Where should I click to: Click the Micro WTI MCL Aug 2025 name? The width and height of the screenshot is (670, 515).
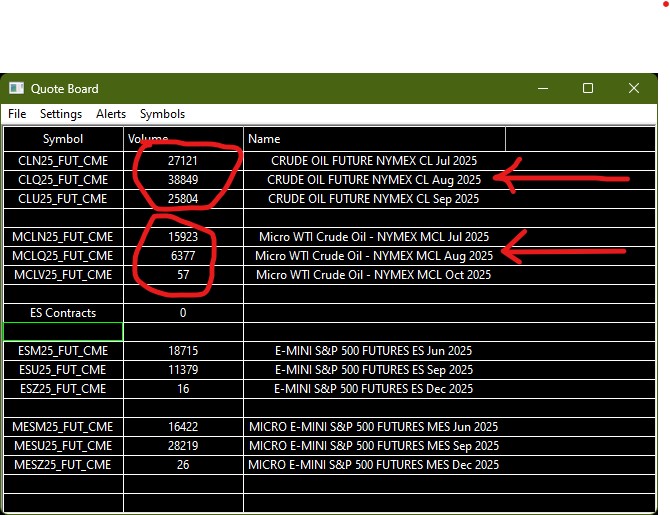click(x=374, y=256)
